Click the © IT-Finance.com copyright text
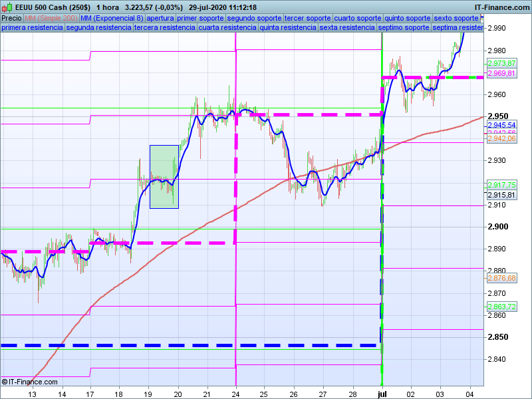 click(x=27, y=382)
